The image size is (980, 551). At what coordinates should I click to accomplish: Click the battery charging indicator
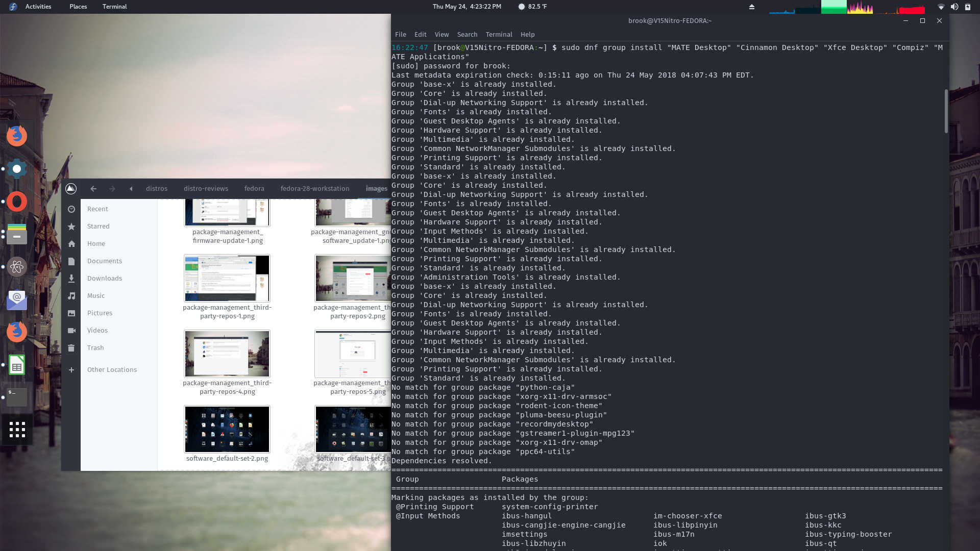(x=967, y=7)
